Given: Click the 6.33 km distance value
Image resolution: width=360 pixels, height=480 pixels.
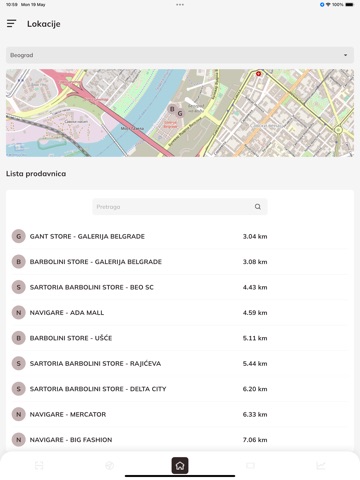Looking at the screenshot, I should 255,414.
